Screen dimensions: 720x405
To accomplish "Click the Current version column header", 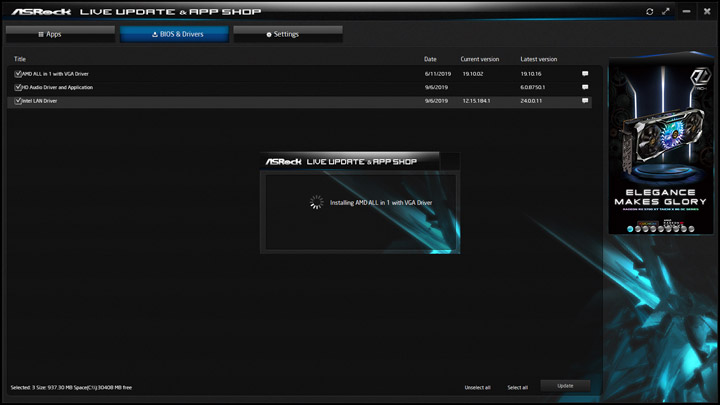I will pos(480,59).
